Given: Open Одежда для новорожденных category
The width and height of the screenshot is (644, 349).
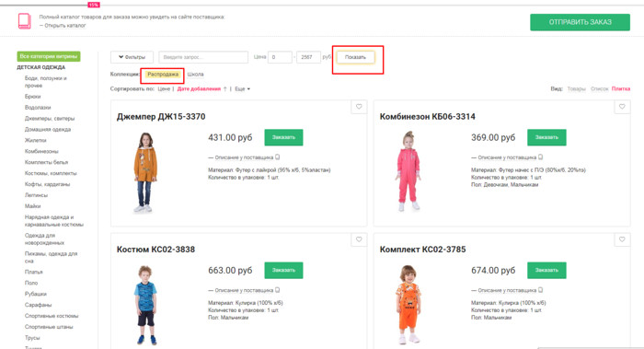Looking at the screenshot, I should 44,239.
